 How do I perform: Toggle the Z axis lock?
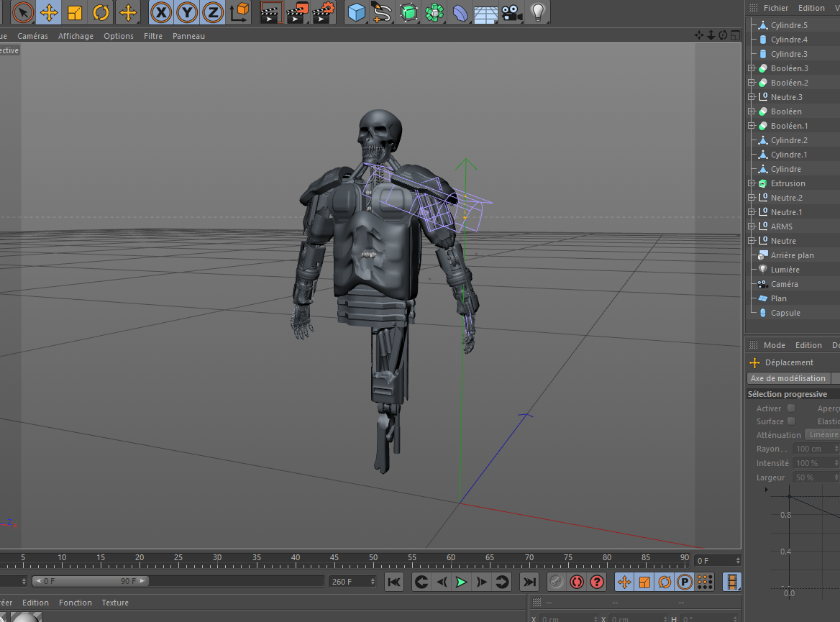pos(213,12)
